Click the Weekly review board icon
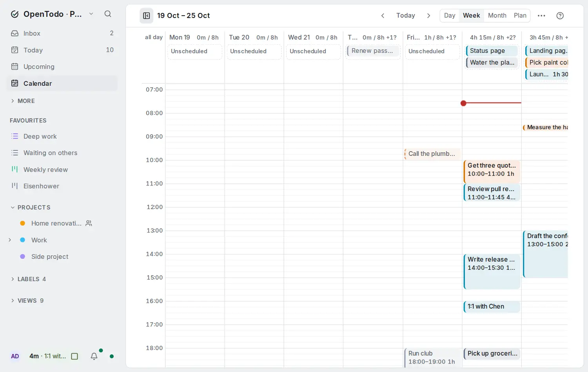The width and height of the screenshot is (588, 372). click(x=15, y=169)
